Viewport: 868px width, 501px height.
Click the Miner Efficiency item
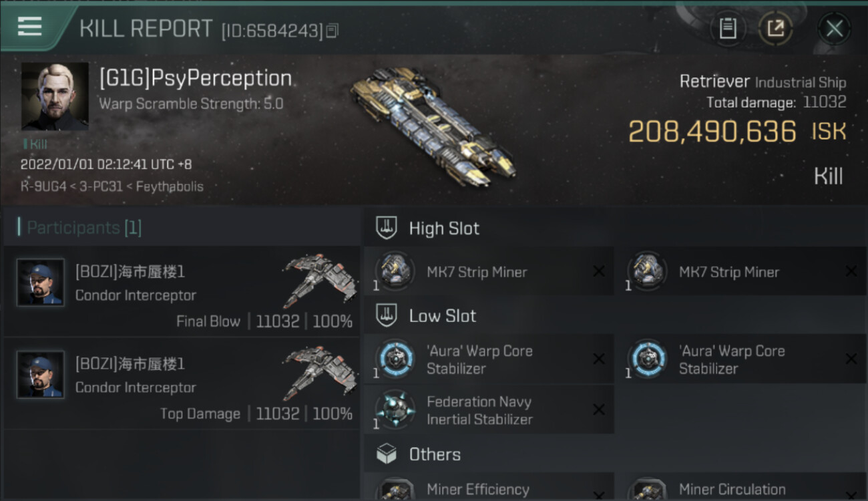point(489,487)
